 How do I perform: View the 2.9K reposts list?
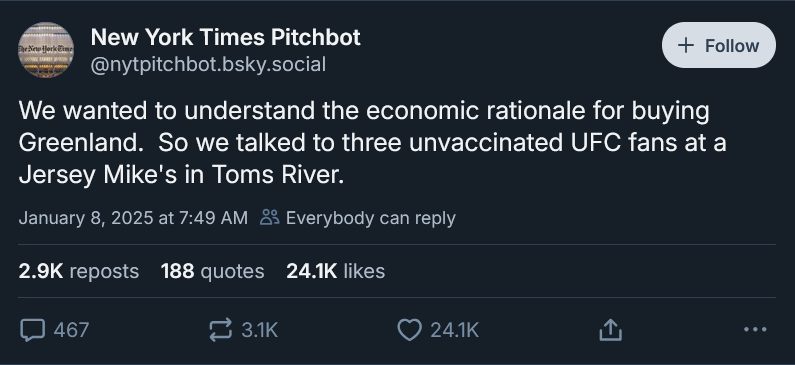pos(79,271)
